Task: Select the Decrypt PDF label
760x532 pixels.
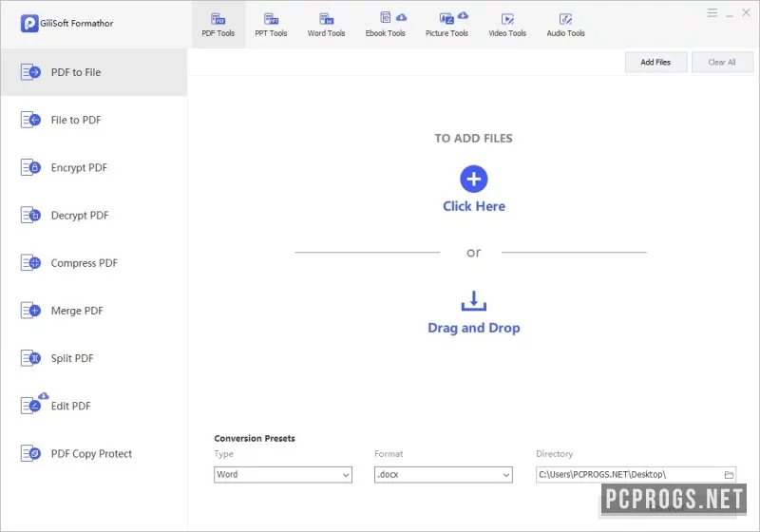Action: coord(80,215)
